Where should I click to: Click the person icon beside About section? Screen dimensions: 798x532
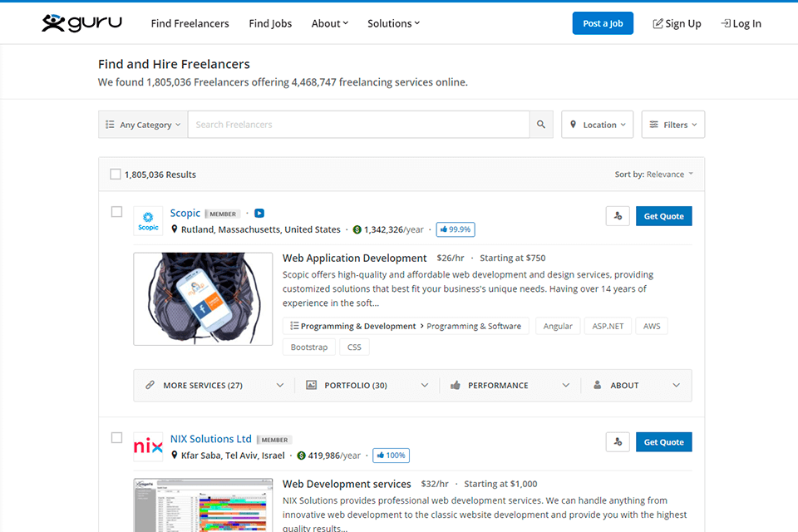[598, 385]
